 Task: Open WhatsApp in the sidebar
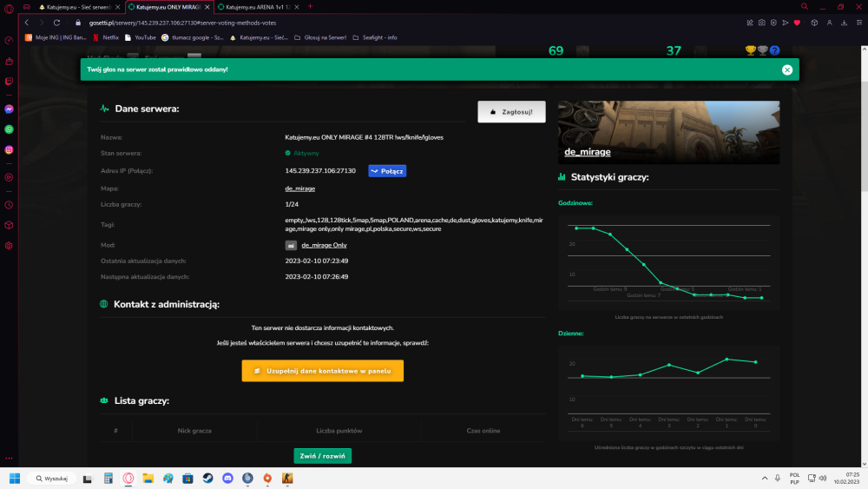[x=9, y=129]
